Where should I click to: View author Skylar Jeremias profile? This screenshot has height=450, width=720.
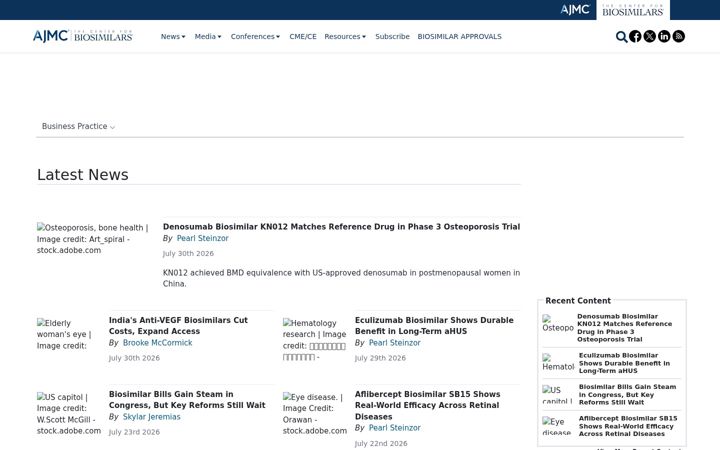[152, 417]
